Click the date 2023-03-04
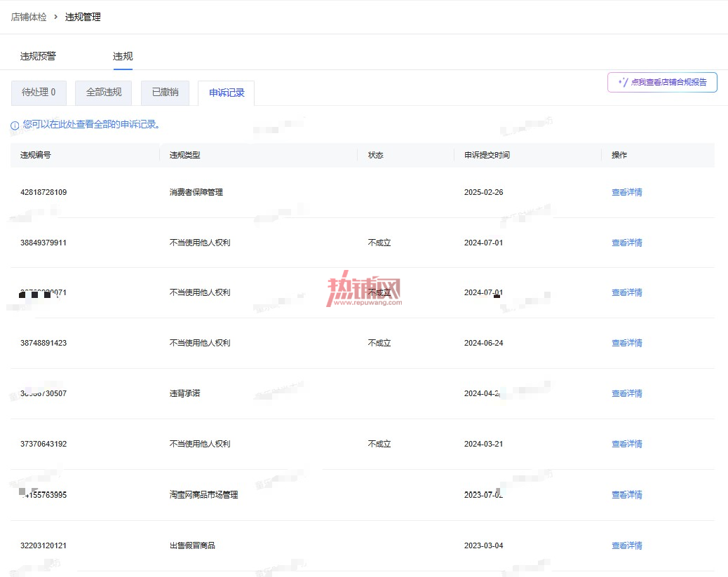The image size is (728, 577). [484, 545]
